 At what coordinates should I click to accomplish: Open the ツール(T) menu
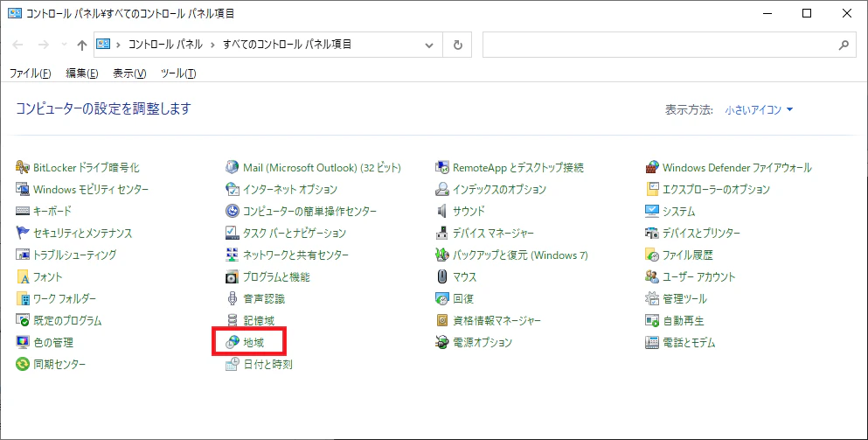click(x=178, y=73)
